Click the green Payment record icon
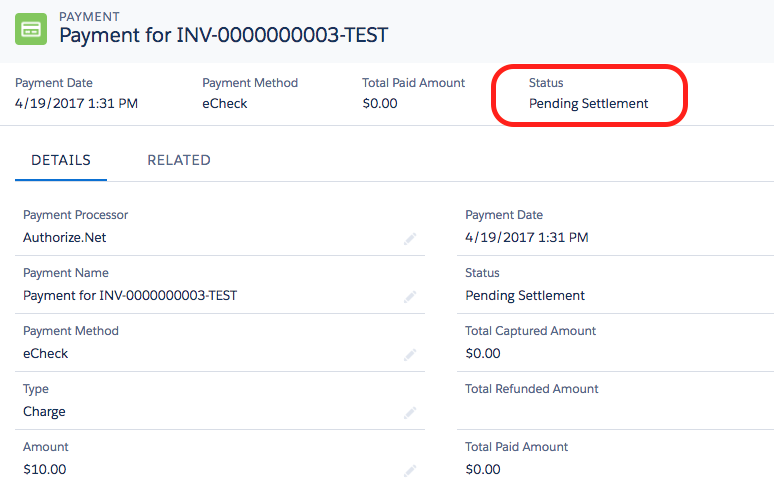The width and height of the screenshot is (774, 489). [32, 27]
